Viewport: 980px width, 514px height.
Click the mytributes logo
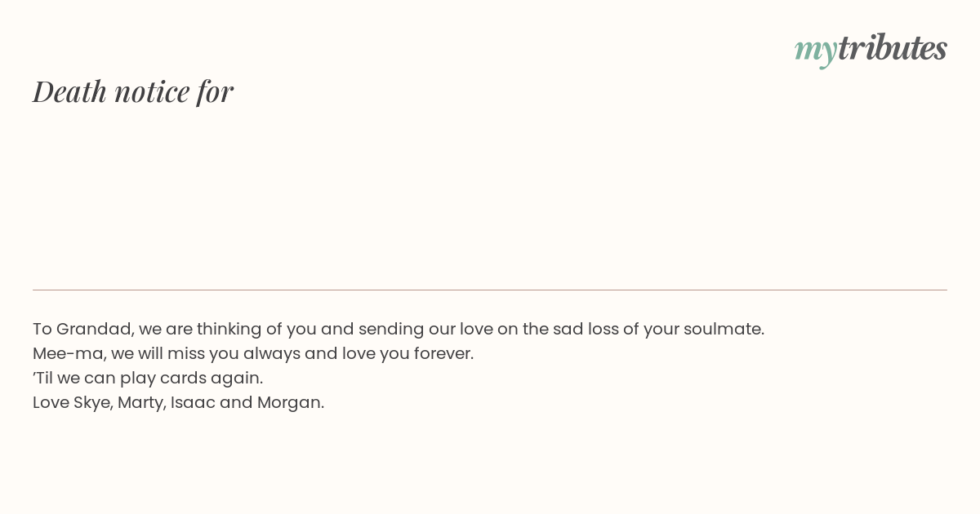[x=871, y=49]
